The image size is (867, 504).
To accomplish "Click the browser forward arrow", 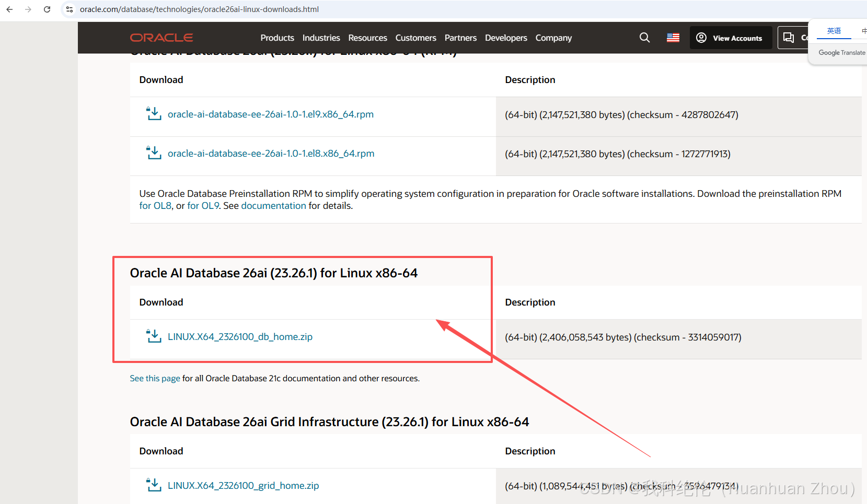I will point(28,9).
